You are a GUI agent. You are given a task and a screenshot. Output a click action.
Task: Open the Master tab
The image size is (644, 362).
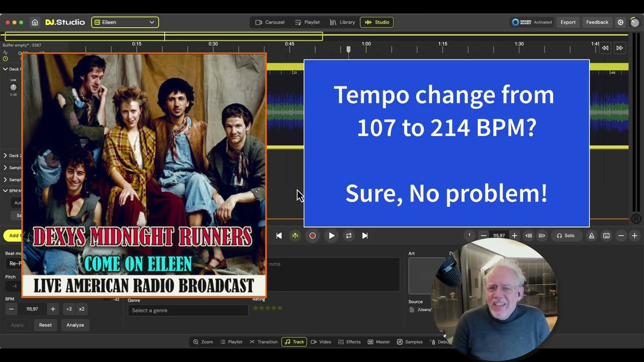[379, 342]
